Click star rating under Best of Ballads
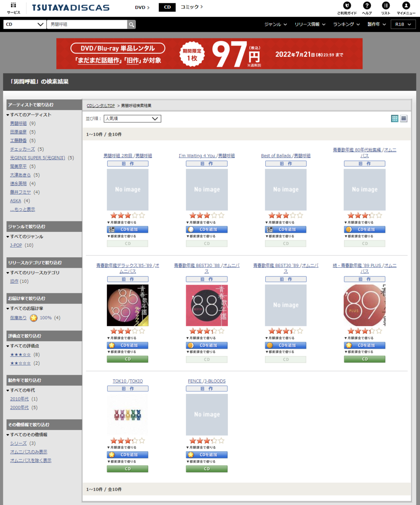Image resolution: width=420 pixels, height=505 pixels. pos(285,215)
